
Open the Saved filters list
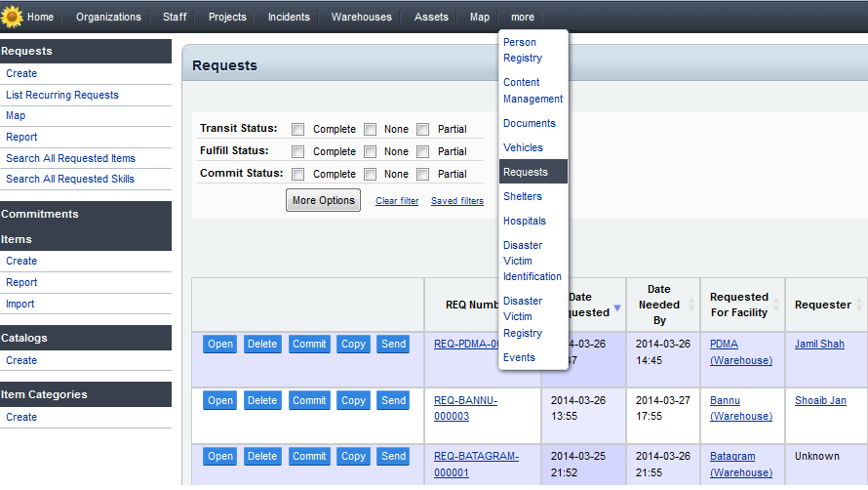click(x=456, y=201)
